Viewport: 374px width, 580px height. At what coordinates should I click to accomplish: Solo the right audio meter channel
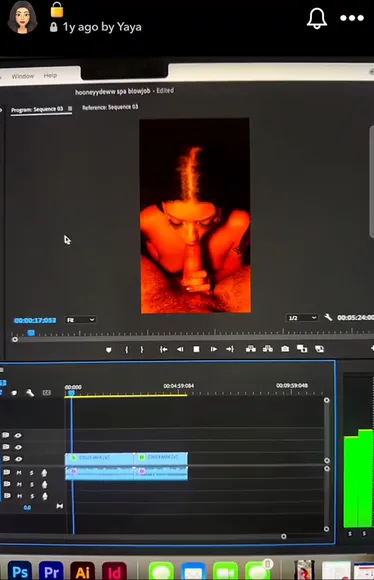tap(364, 534)
